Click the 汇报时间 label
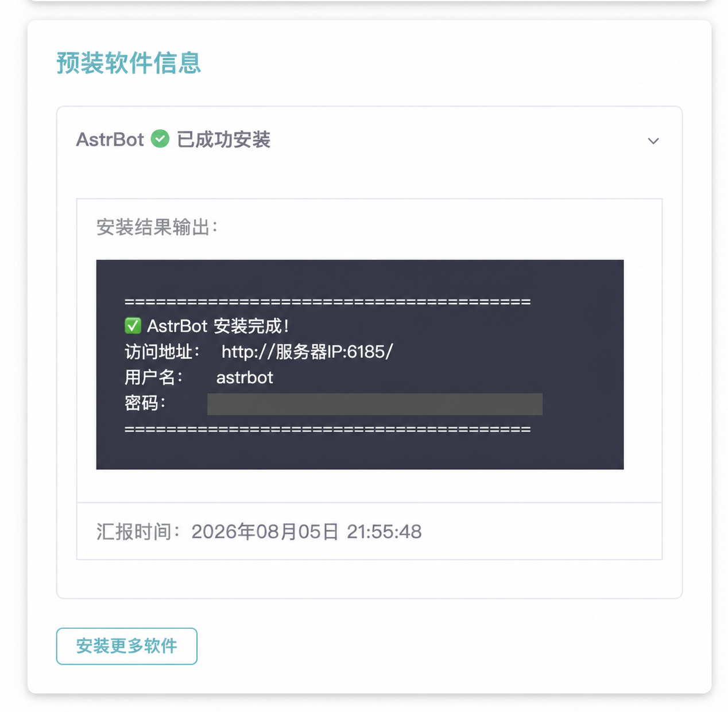The image size is (728, 712). [x=138, y=532]
